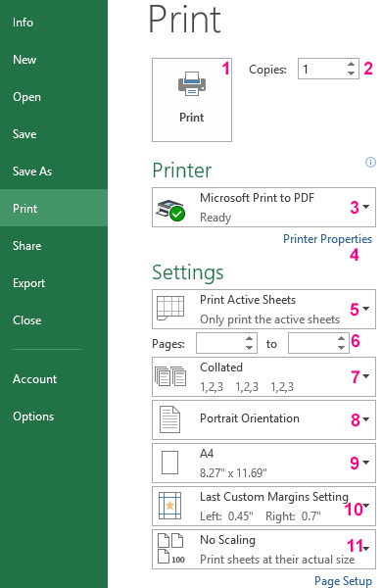The height and width of the screenshot is (588, 382).
Task: Click Save in the sidebar menu
Action: click(x=54, y=134)
